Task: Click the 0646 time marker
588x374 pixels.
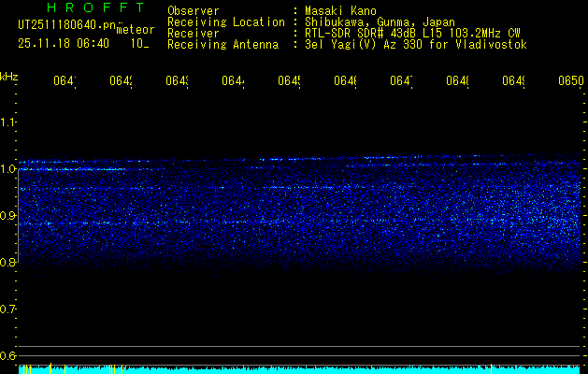Action: [345, 80]
